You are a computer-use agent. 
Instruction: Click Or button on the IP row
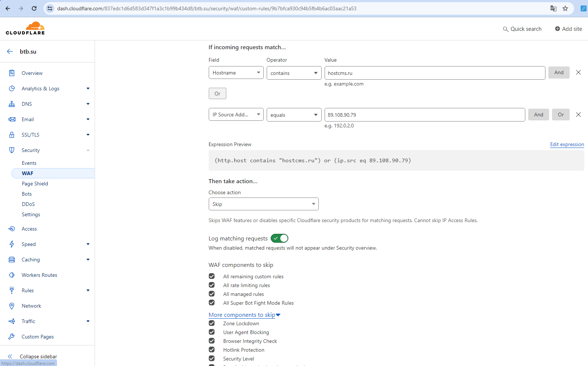pos(561,115)
